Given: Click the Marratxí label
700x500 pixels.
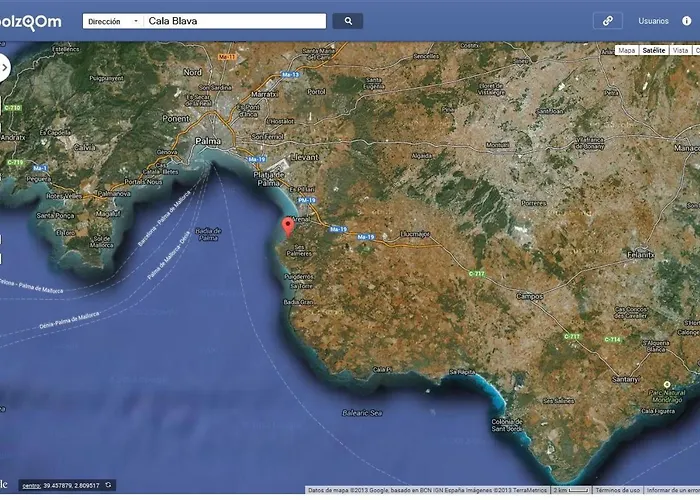Looking at the screenshot, I should pyautogui.click(x=265, y=94).
